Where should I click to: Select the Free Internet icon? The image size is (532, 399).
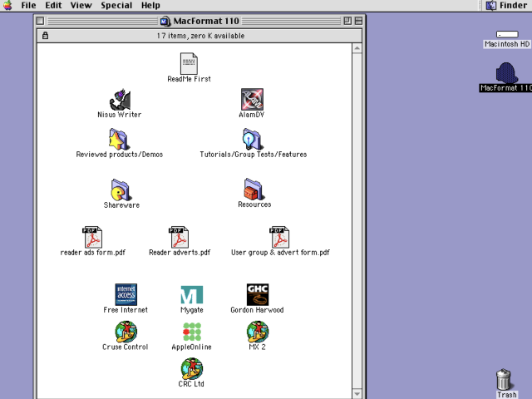click(126, 294)
